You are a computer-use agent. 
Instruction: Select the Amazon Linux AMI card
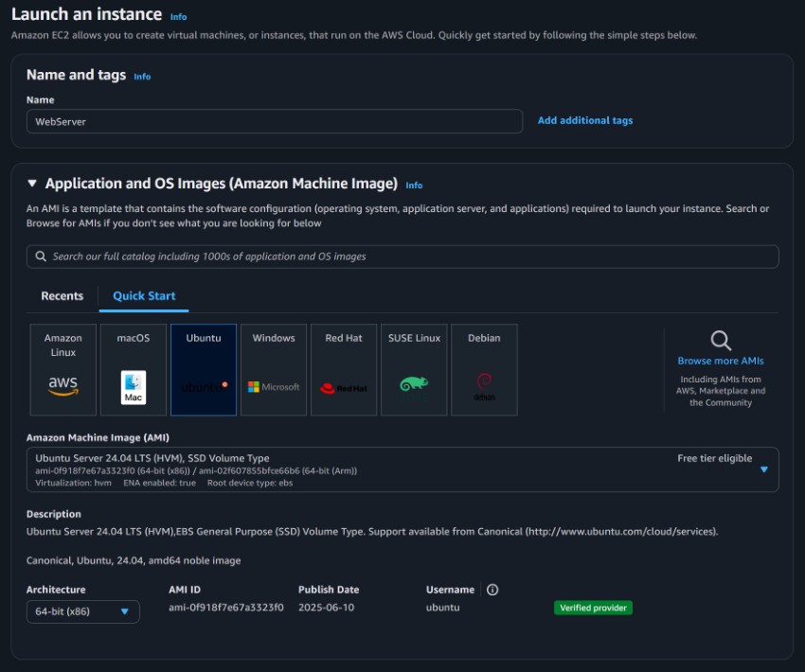(x=63, y=368)
